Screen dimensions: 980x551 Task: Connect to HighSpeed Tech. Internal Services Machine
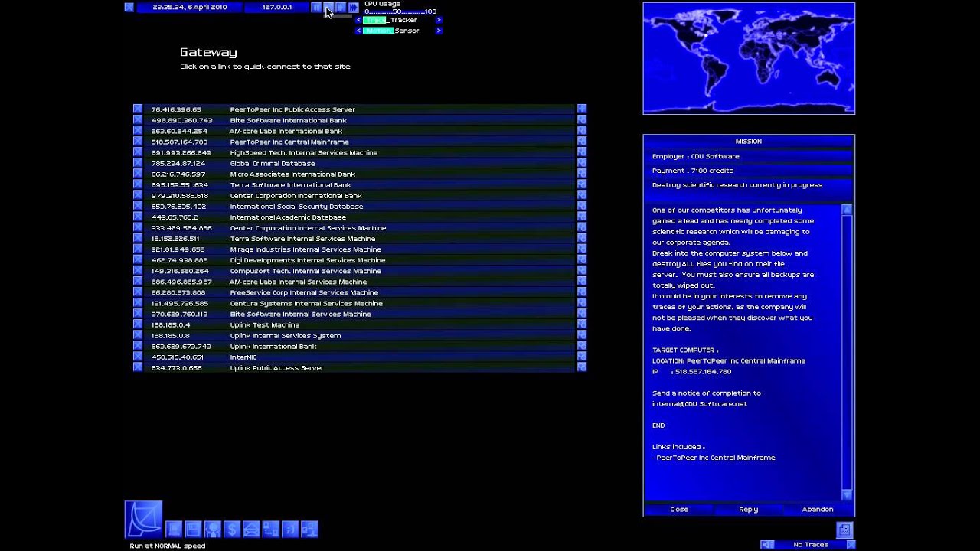(x=358, y=152)
